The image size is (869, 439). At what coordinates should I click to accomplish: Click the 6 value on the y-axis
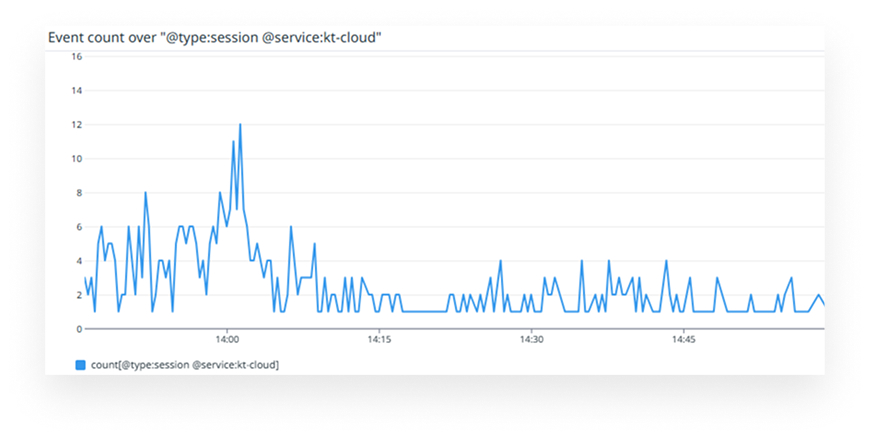pyautogui.click(x=77, y=227)
